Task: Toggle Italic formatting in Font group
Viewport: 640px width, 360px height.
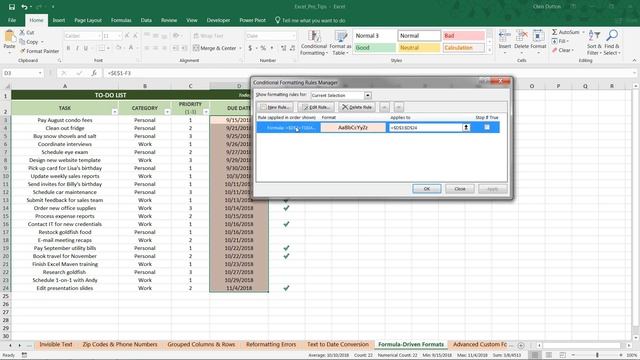Action: 77,48
